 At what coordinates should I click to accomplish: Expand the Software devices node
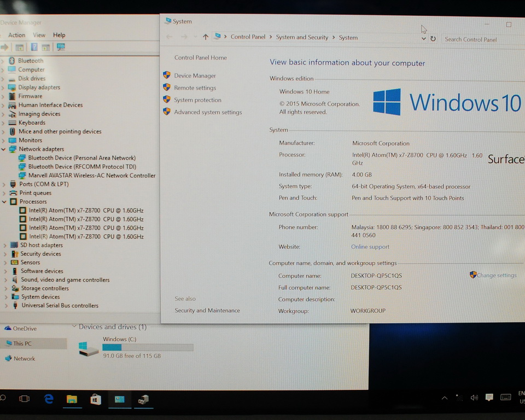tap(5, 271)
